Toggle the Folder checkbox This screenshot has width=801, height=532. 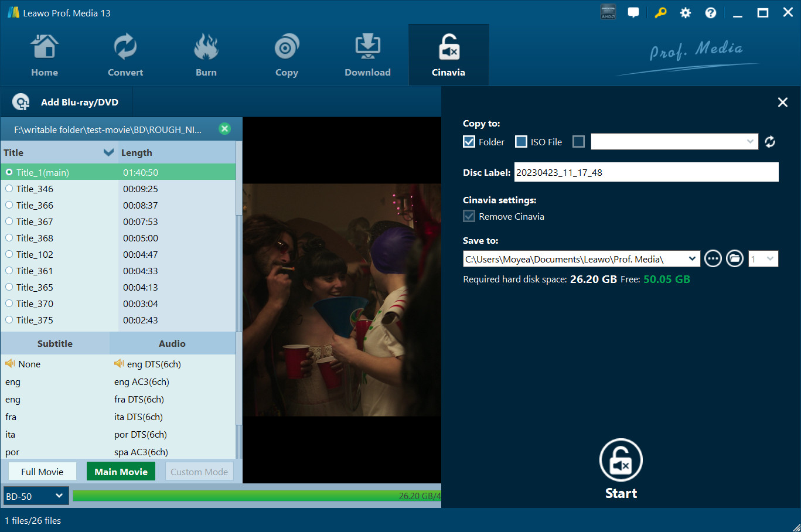[x=469, y=142]
